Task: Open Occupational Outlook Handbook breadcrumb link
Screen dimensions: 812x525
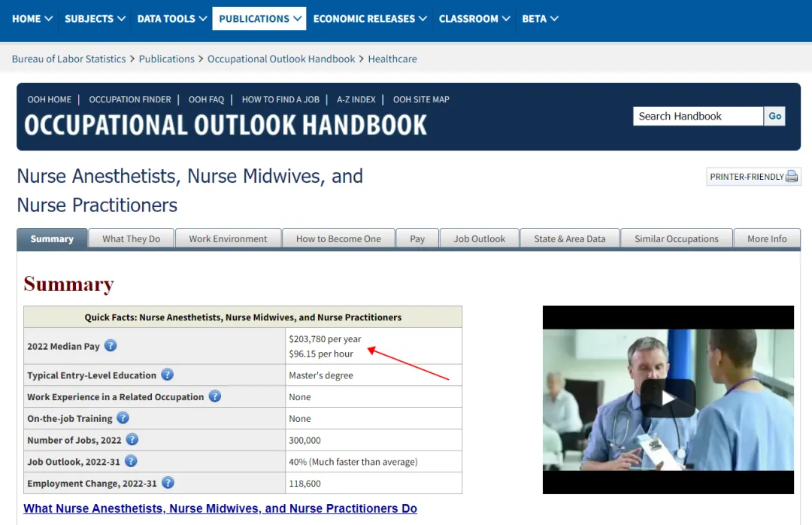Action: (x=281, y=59)
